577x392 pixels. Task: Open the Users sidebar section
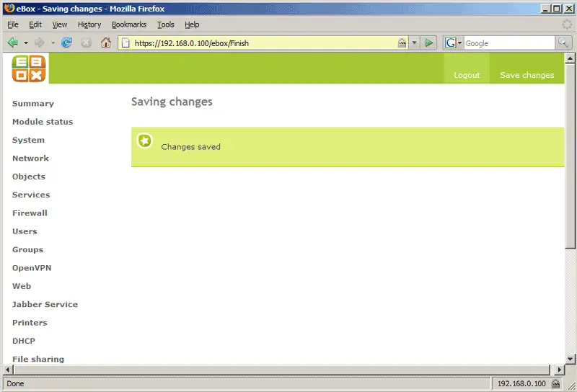[x=25, y=232]
